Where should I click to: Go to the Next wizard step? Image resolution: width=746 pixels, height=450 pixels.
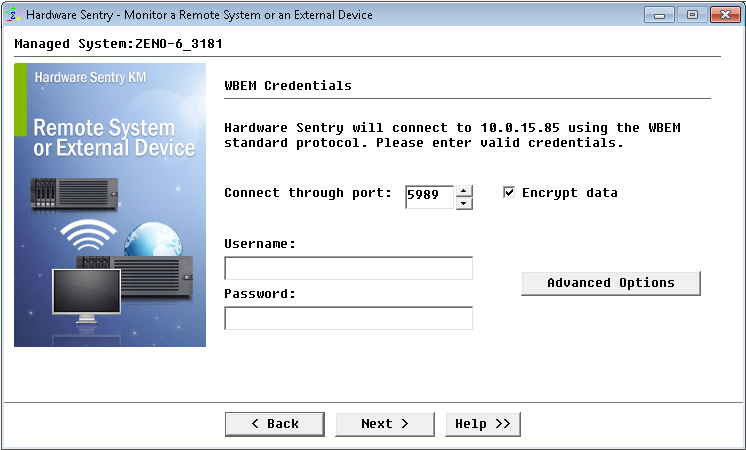coord(384,424)
